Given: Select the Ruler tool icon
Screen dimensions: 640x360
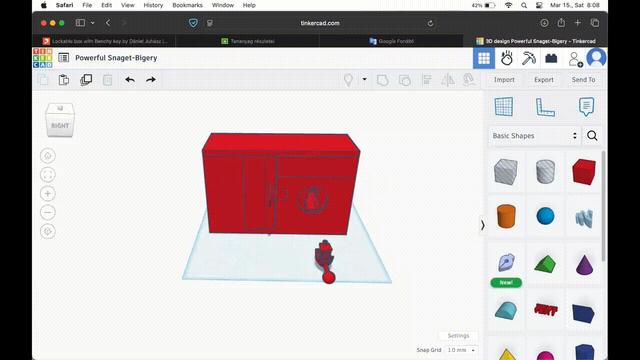Looking at the screenshot, I should click(x=545, y=107).
